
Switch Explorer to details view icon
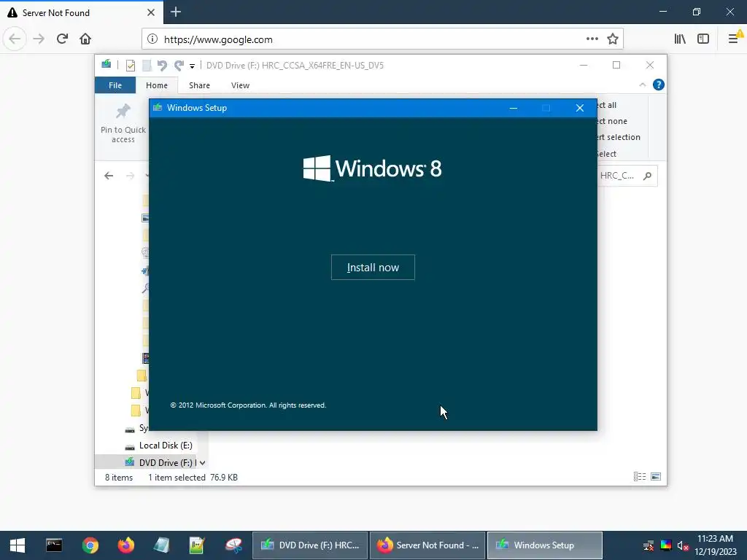(639, 477)
